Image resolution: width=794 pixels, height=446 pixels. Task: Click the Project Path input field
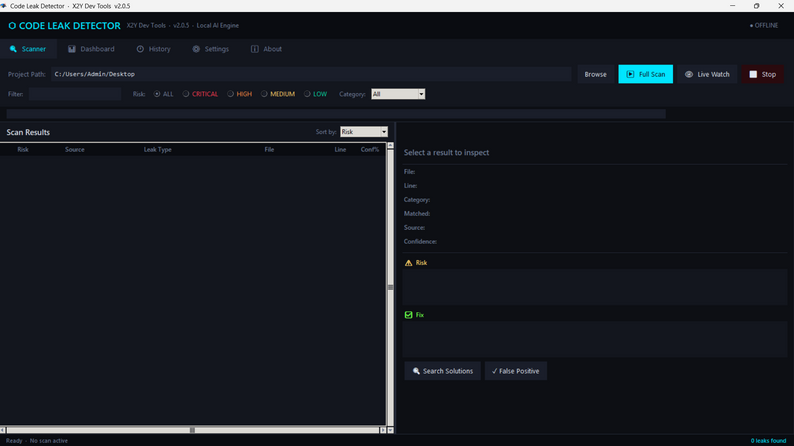311,74
